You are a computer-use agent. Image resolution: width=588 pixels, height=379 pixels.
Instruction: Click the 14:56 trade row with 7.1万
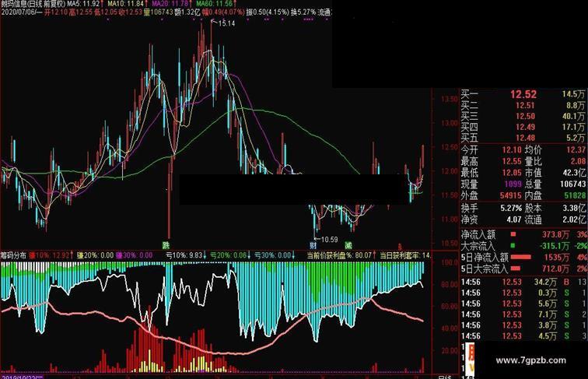pyautogui.click(x=523, y=314)
